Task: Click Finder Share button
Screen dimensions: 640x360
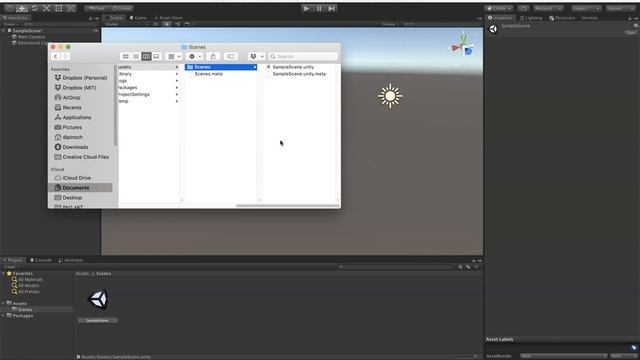Action: [x=213, y=56]
